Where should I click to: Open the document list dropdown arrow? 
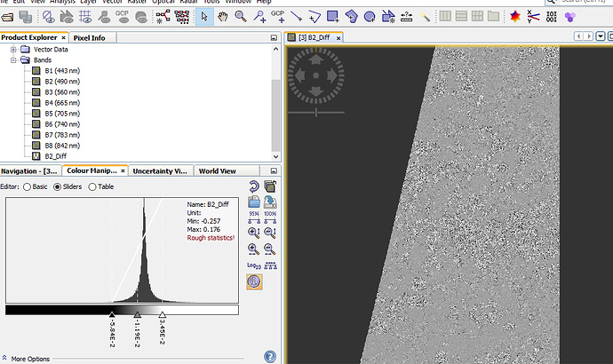pyautogui.click(x=601, y=36)
